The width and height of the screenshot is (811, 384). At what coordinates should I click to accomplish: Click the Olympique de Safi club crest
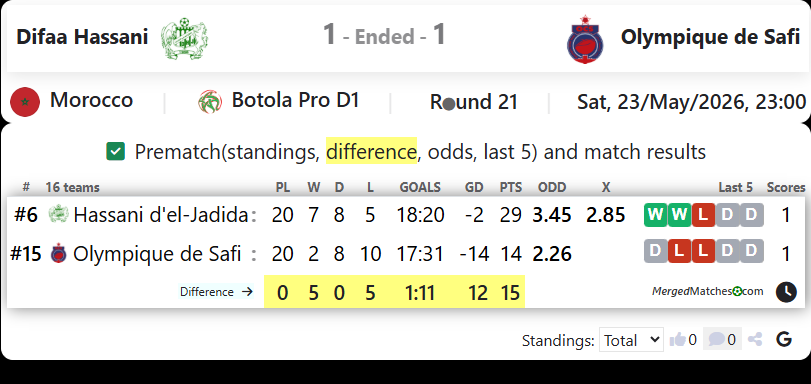pos(585,39)
